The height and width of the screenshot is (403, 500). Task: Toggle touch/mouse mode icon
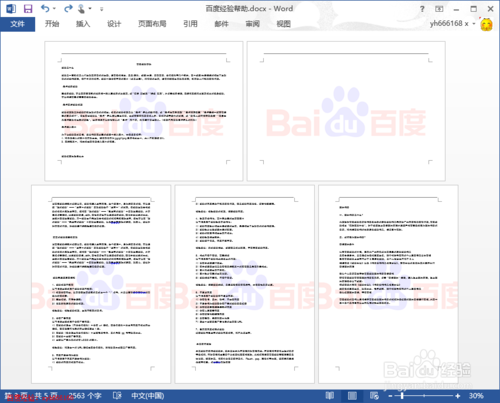(x=81, y=9)
